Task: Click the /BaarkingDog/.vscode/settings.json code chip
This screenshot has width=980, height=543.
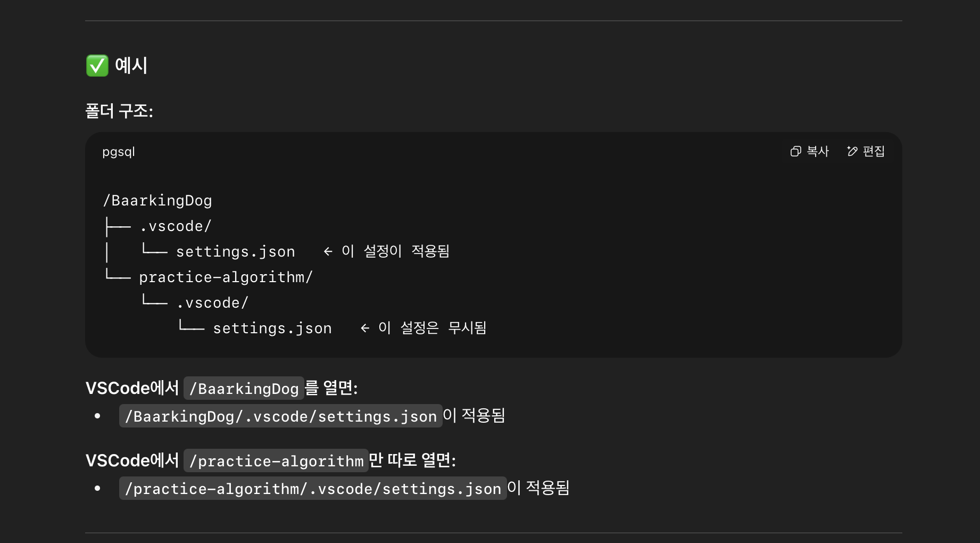Action: (280, 416)
